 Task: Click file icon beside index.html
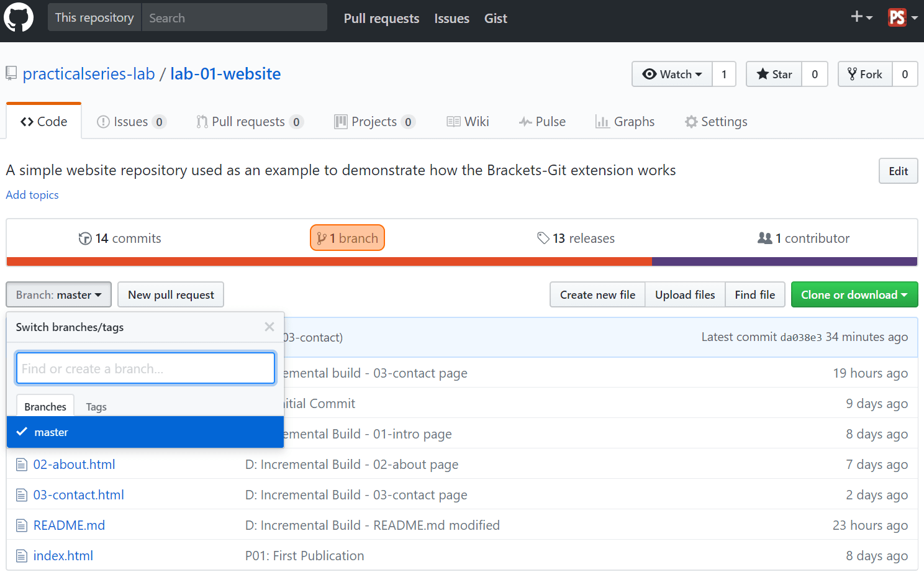(22, 556)
